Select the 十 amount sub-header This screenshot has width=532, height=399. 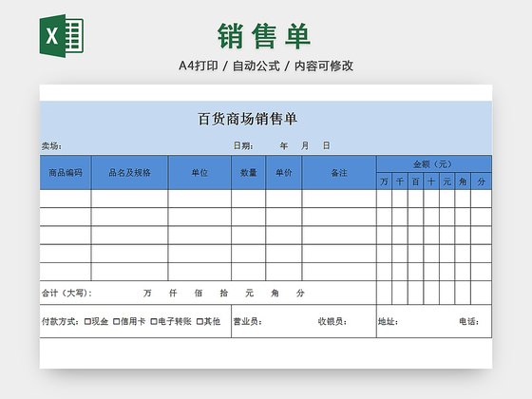click(x=431, y=181)
